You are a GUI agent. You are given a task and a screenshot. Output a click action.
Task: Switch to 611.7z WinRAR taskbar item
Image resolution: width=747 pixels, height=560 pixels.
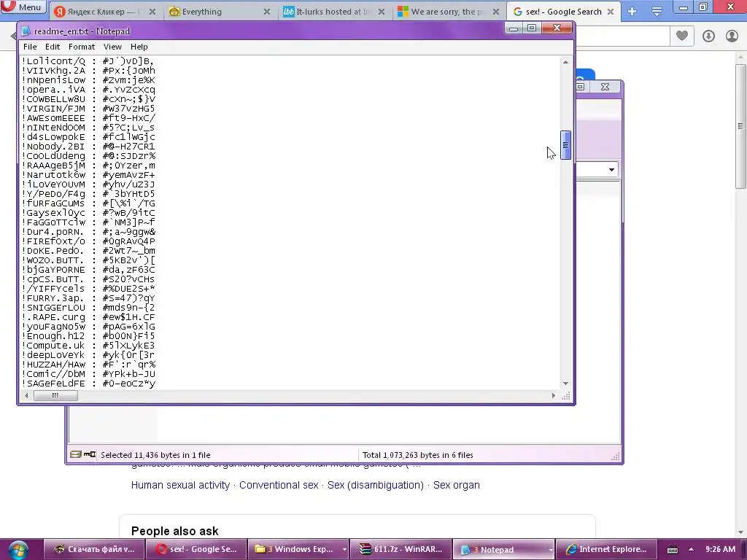400,549
